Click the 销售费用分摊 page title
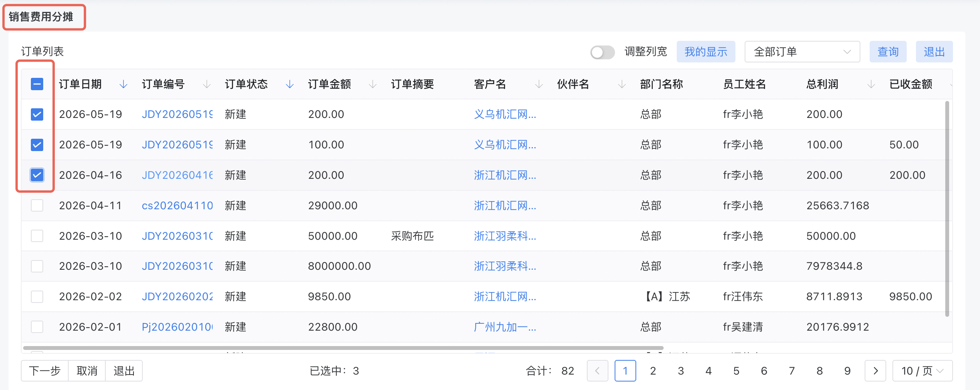This screenshot has width=980, height=390. 41,17
